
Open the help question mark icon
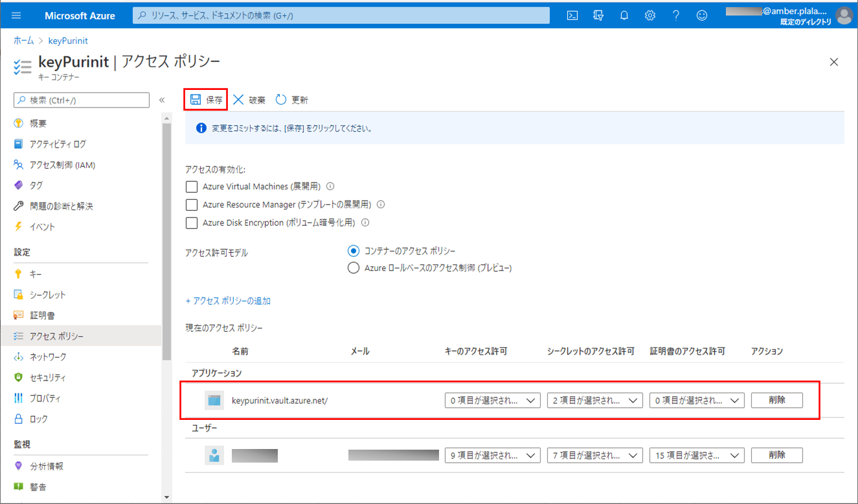point(676,16)
